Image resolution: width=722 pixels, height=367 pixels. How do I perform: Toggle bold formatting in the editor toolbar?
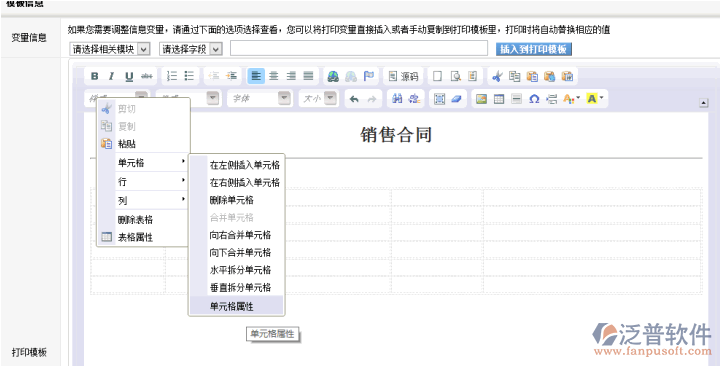[94, 76]
